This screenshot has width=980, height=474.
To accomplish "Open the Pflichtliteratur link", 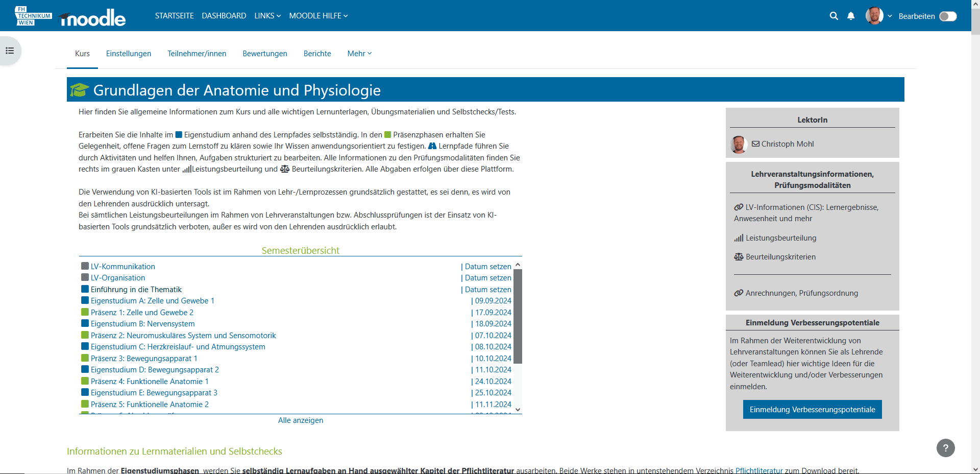I will (759, 470).
